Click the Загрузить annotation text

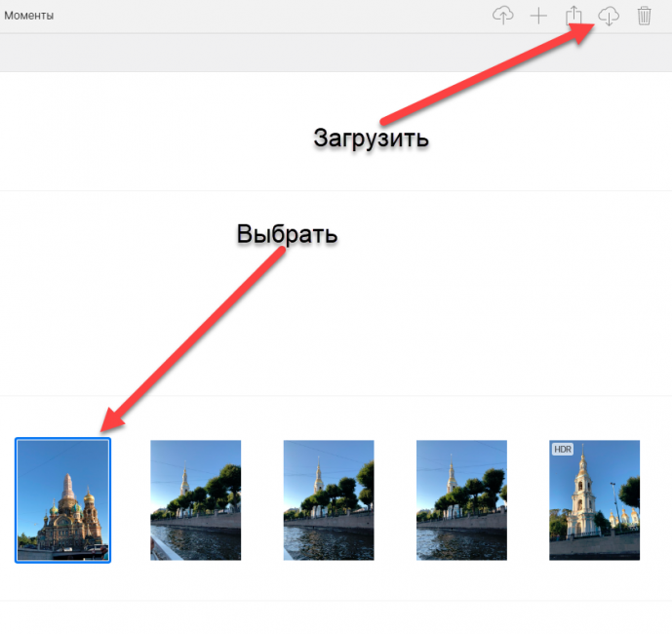pyautogui.click(x=372, y=139)
